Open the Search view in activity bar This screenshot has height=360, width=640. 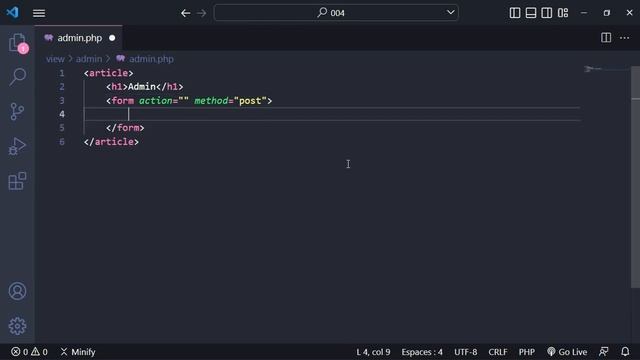pos(17,77)
